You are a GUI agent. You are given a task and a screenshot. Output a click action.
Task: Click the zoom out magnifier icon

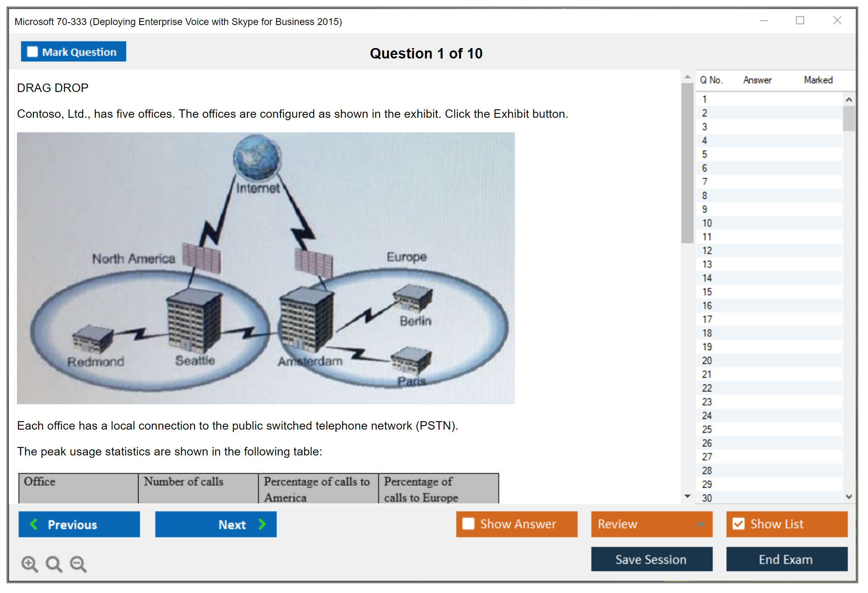[78, 564]
